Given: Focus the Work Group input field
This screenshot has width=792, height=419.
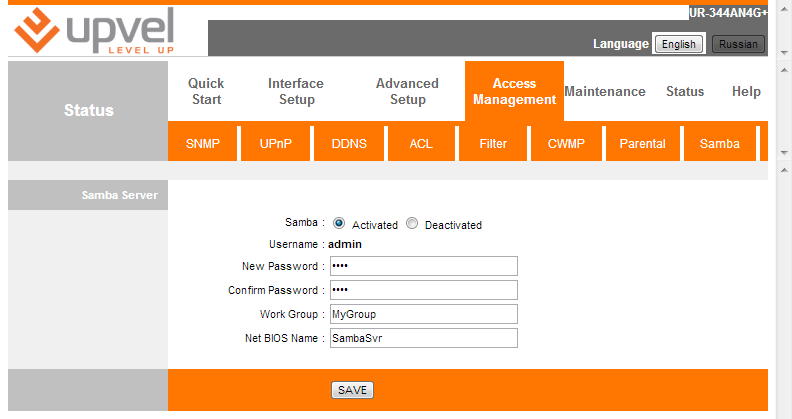Looking at the screenshot, I should (423, 314).
